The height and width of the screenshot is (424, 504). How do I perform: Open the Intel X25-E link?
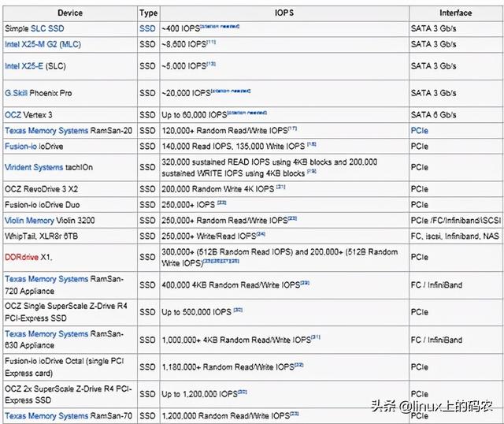(24, 66)
